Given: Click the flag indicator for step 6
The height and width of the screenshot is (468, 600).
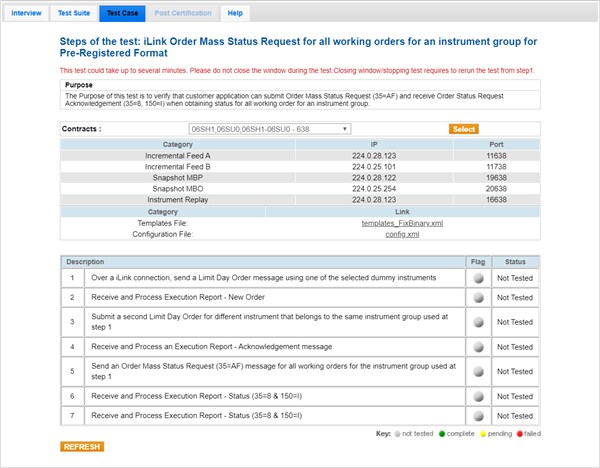Looking at the screenshot, I should pyautogui.click(x=479, y=395).
